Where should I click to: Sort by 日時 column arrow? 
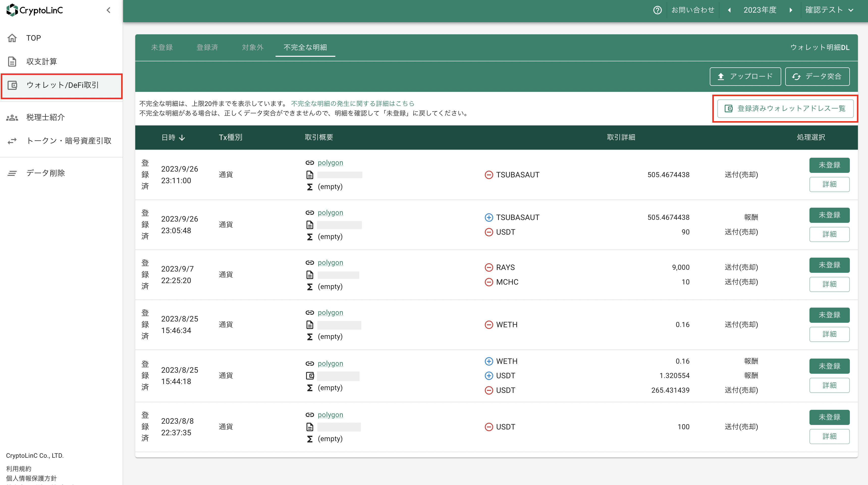pyautogui.click(x=182, y=138)
